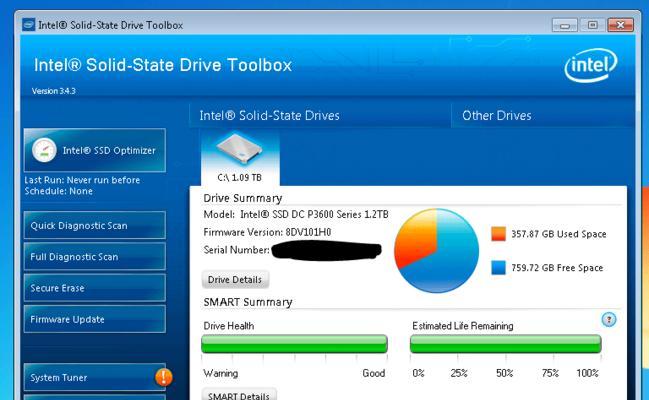Image resolution: width=649 pixels, height=400 pixels.
Task: Click the Intel logo
Action: [591, 65]
